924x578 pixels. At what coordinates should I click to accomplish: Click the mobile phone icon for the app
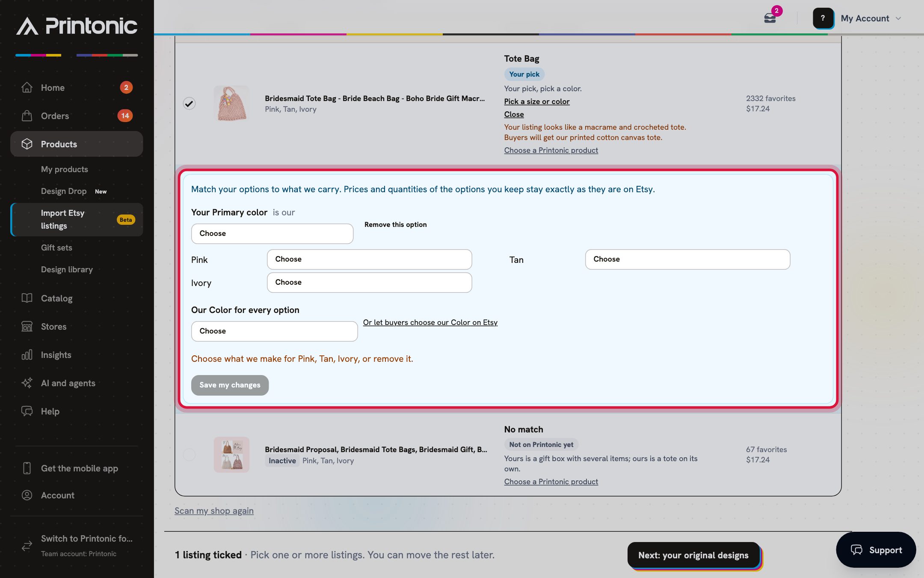(27, 468)
